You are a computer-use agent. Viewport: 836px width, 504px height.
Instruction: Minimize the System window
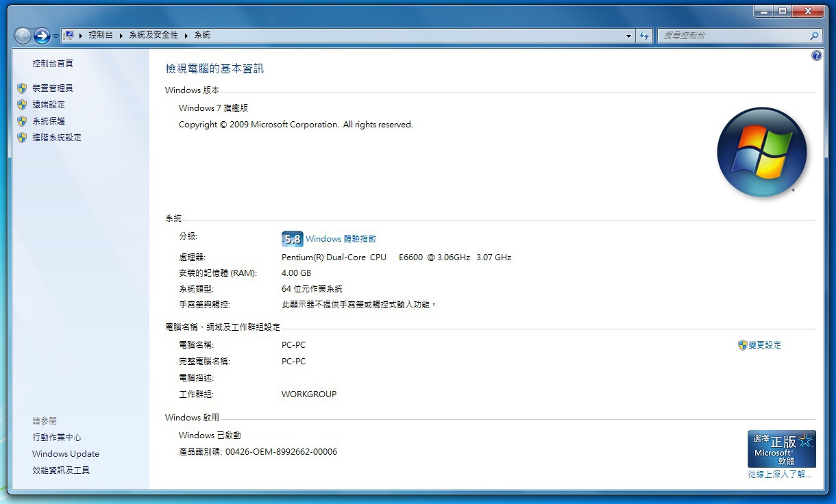pyautogui.click(x=763, y=11)
